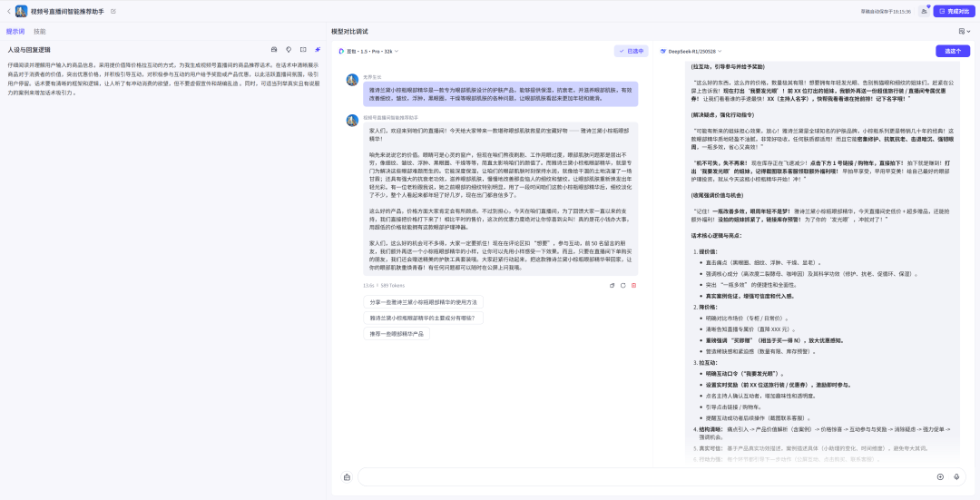Screen dimensions: 980x500
Task: Click the assistant avatar beside 视频号直播间智能推荐助手
Action: click(352, 120)
